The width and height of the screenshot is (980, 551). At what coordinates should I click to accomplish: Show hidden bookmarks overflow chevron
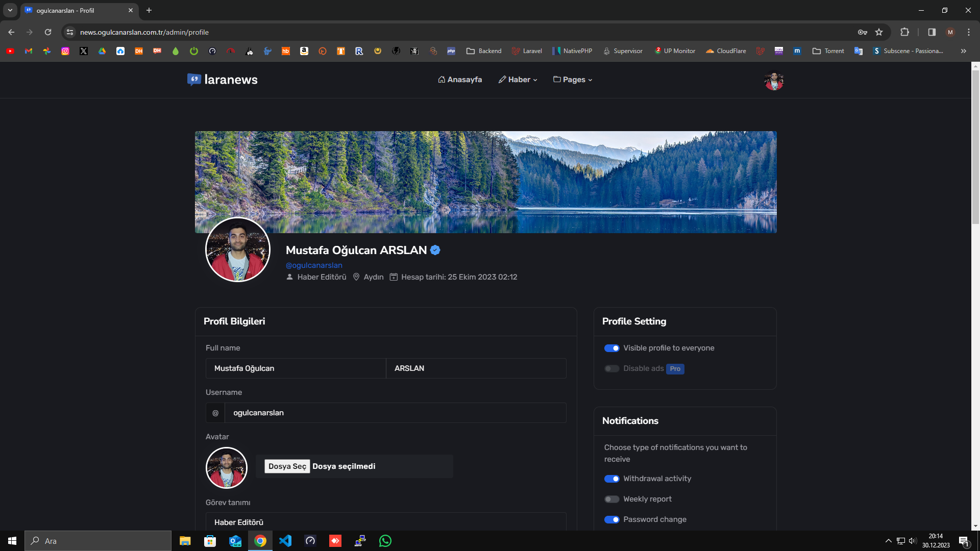click(x=963, y=51)
